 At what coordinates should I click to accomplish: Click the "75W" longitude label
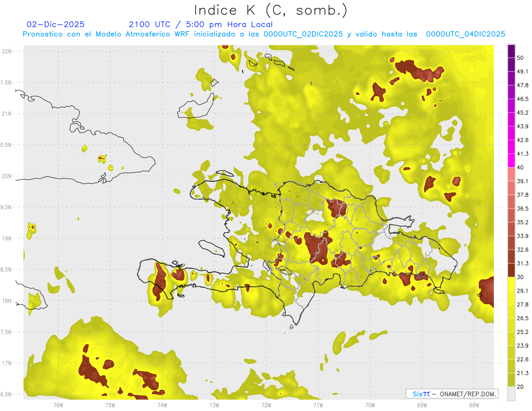pyautogui.click(x=110, y=405)
